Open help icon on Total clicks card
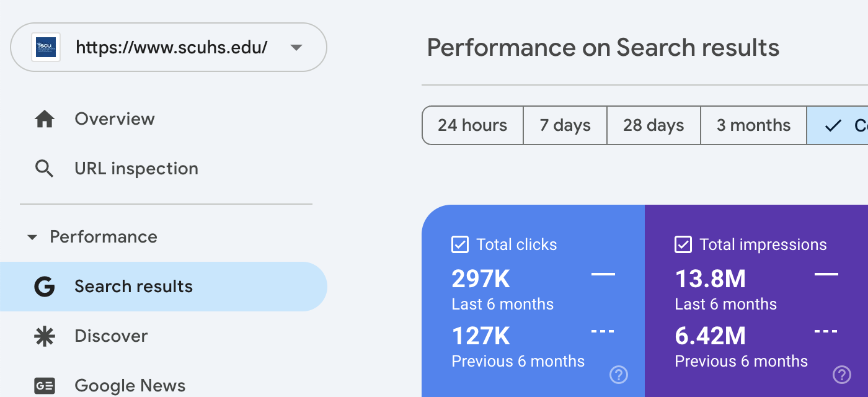The height and width of the screenshot is (397, 868). (619, 375)
